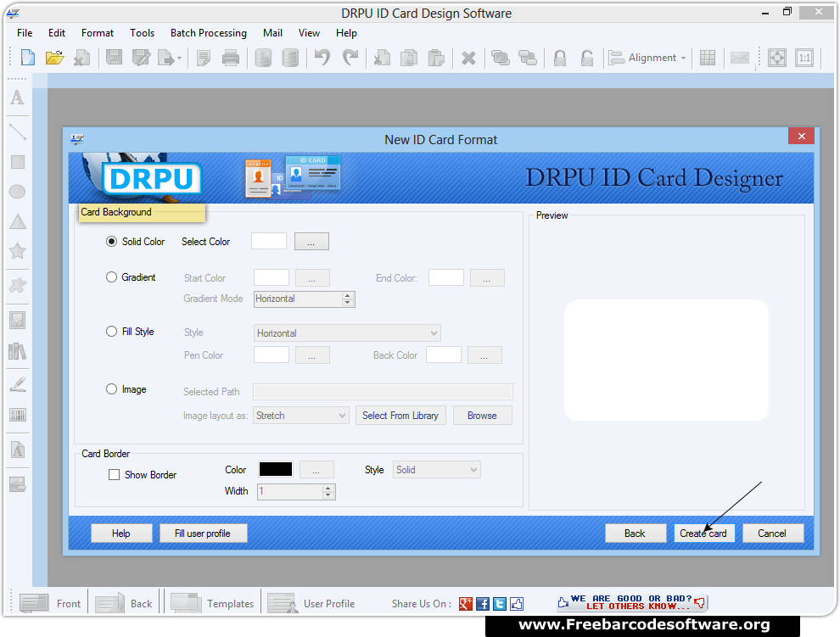Select the Gradient radio button
The width and height of the screenshot is (840, 637).
(111, 277)
